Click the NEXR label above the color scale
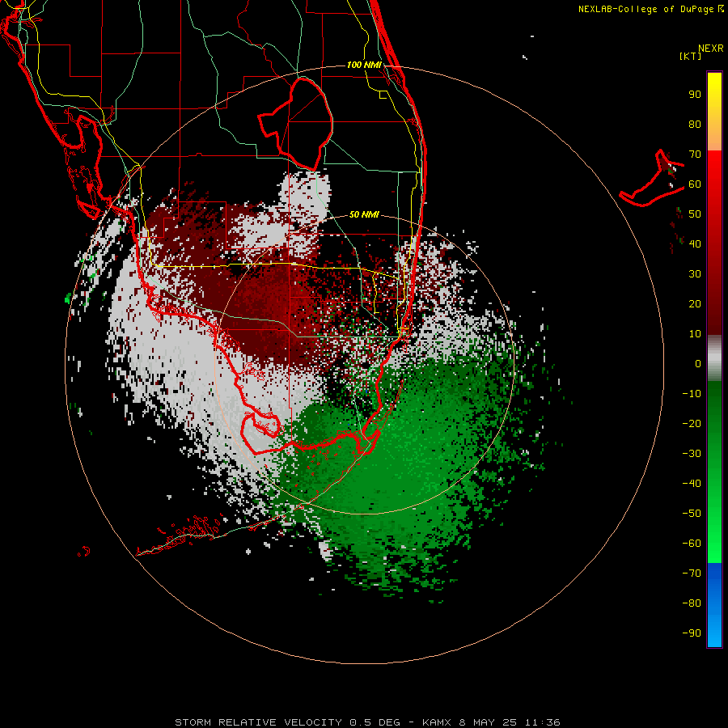Image resolution: width=728 pixels, height=728 pixels. point(711,49)
